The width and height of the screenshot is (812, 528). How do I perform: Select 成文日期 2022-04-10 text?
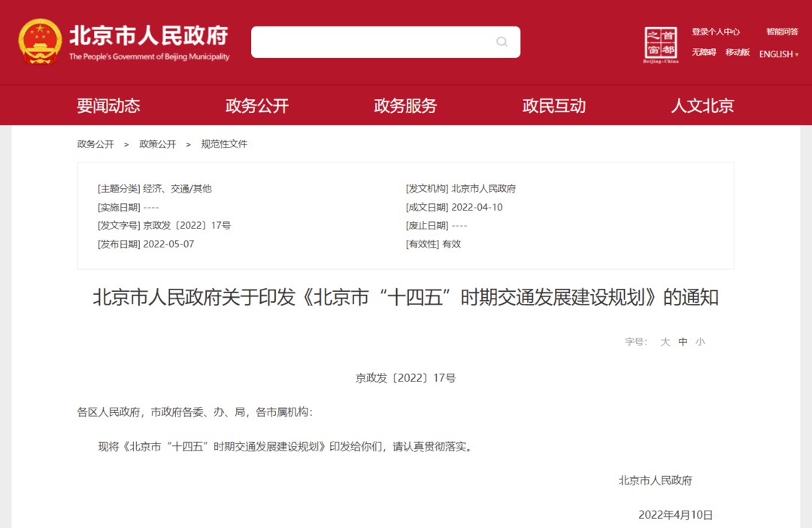click(454, 208)
